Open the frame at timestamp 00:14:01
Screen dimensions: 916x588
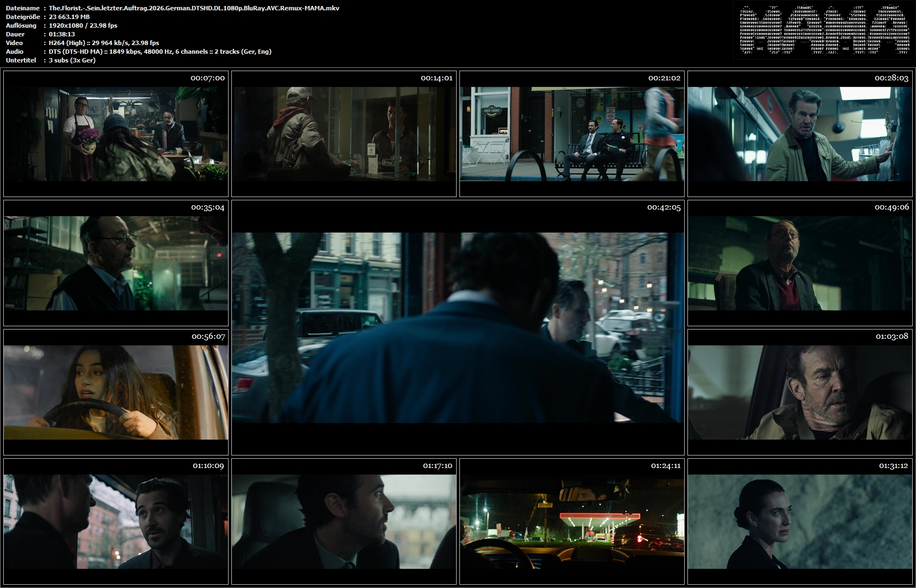tap(344, 134)
